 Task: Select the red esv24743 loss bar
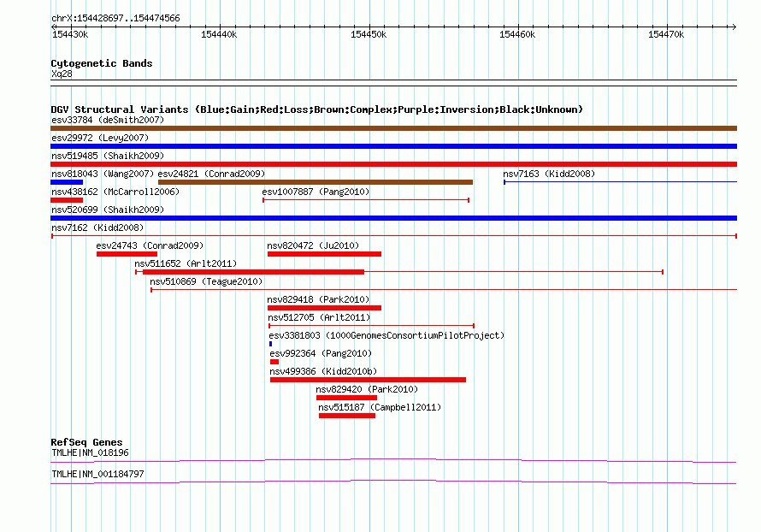pos(127,254)
